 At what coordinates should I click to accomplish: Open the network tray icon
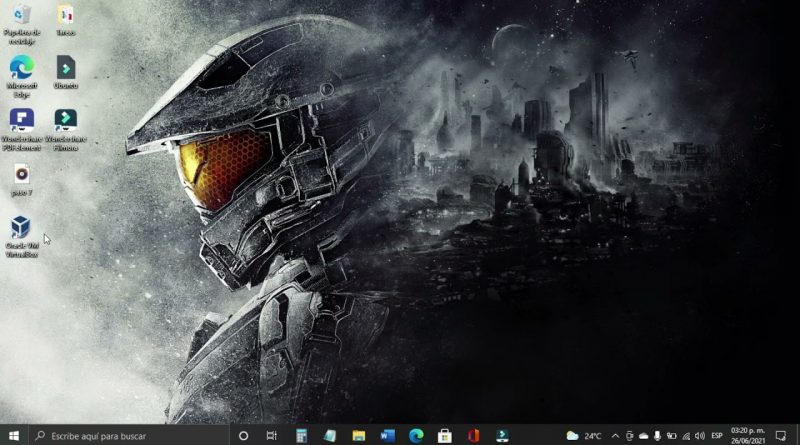coord(686,436)
